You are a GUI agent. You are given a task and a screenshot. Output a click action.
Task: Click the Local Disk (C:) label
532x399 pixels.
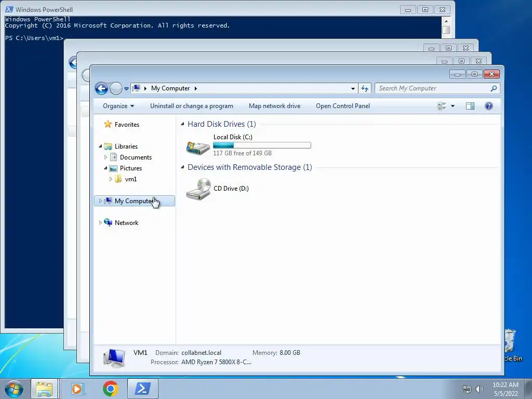pyautogui.click(x=233, y=137)
